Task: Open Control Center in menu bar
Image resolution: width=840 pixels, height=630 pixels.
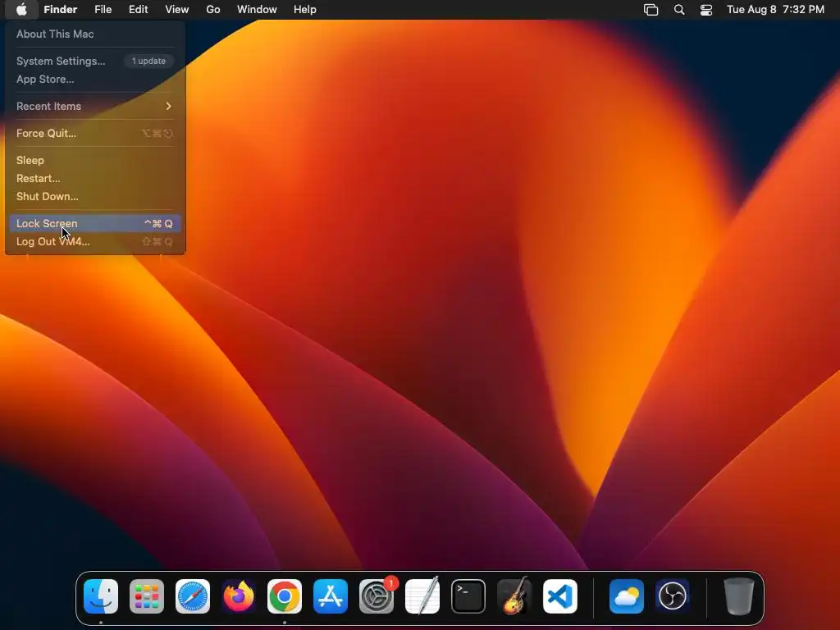Action: (x=706, y=10)
